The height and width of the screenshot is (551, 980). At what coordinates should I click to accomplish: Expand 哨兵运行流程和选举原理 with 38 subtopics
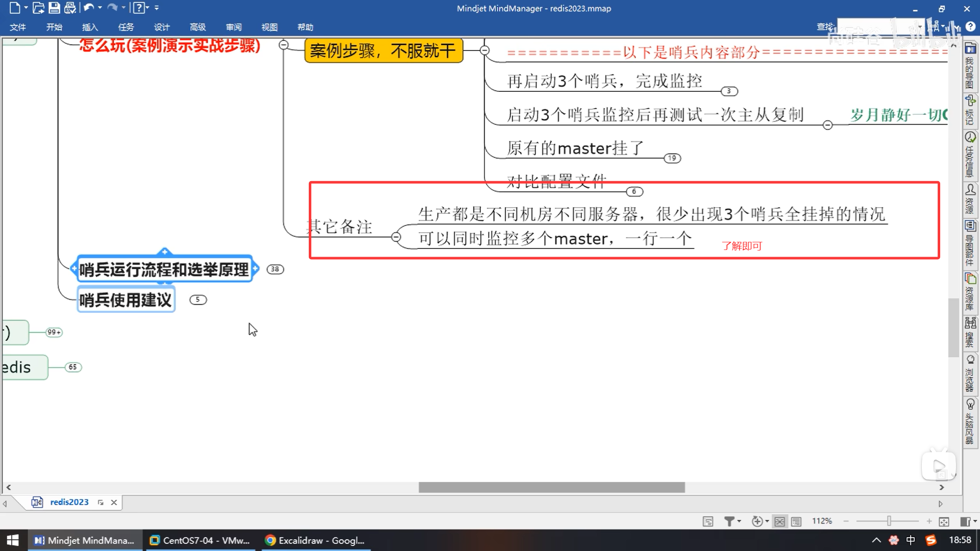275,269
